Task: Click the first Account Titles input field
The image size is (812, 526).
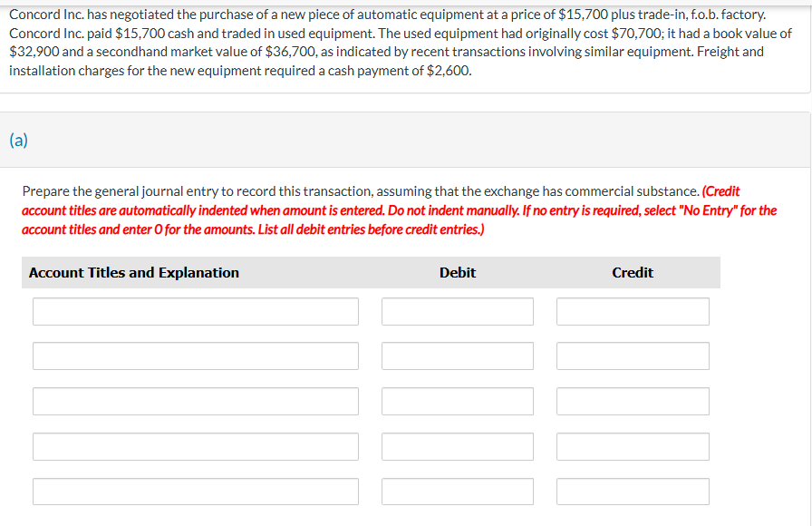Action: pyautogui.click(x=195, y=310)
